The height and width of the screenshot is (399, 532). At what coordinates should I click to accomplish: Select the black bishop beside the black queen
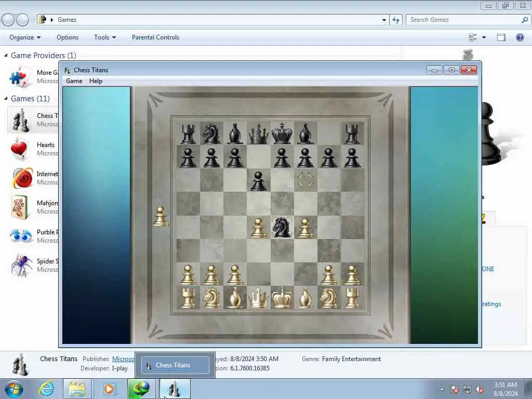(x=235, y=134)
